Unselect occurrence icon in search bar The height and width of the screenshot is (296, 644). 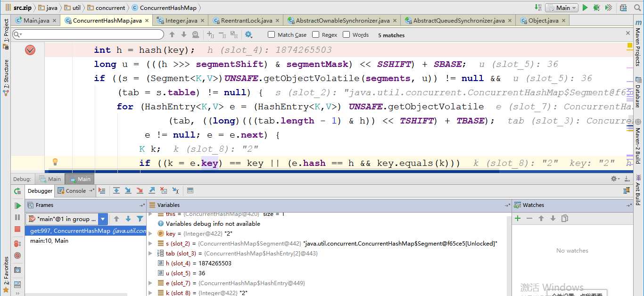tap(223, 34)
